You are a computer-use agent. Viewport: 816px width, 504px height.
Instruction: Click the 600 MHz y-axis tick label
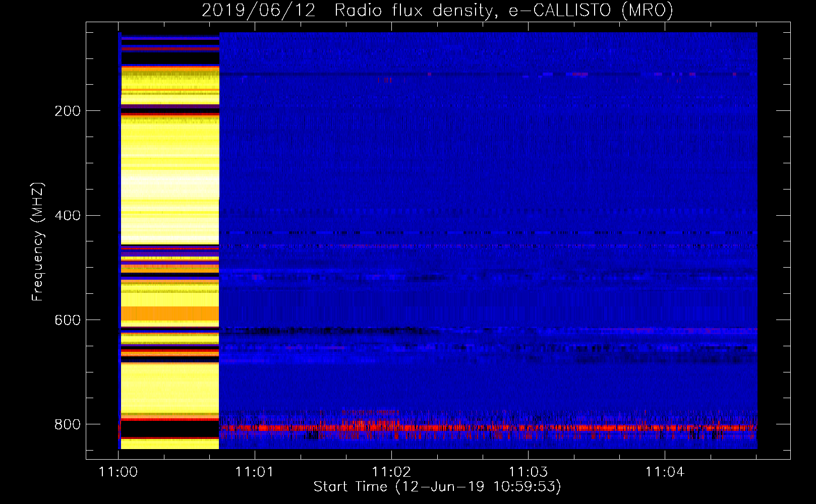(x=68, y=321)
